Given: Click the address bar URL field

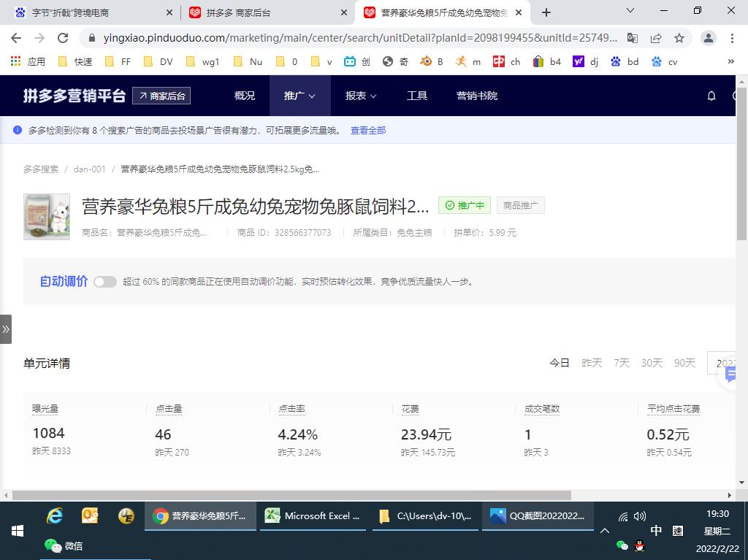Looking at the screenshot, I should [x=359, y=38].
